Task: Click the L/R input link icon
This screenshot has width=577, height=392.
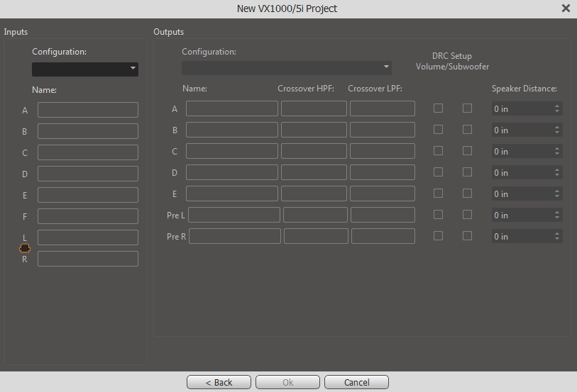Action: 25,249
